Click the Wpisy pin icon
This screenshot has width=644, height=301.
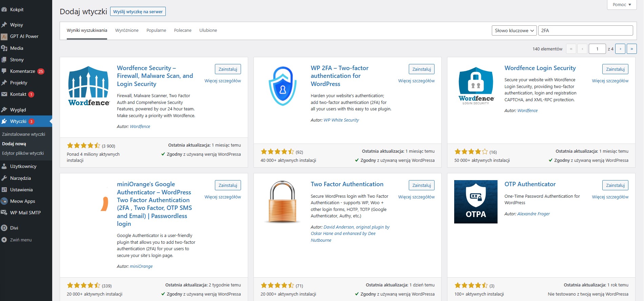click(4, 25)
